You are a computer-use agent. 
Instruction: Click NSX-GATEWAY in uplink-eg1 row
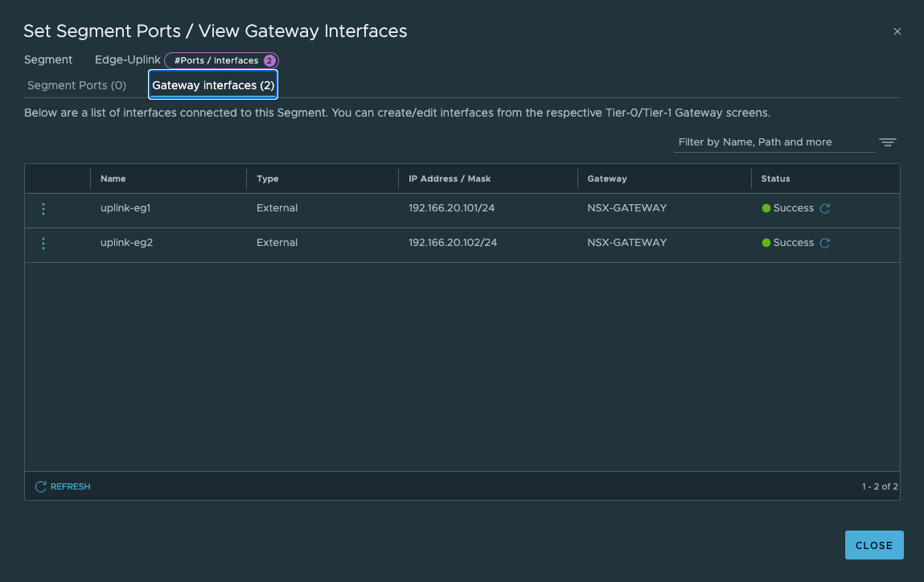(627, 208)
